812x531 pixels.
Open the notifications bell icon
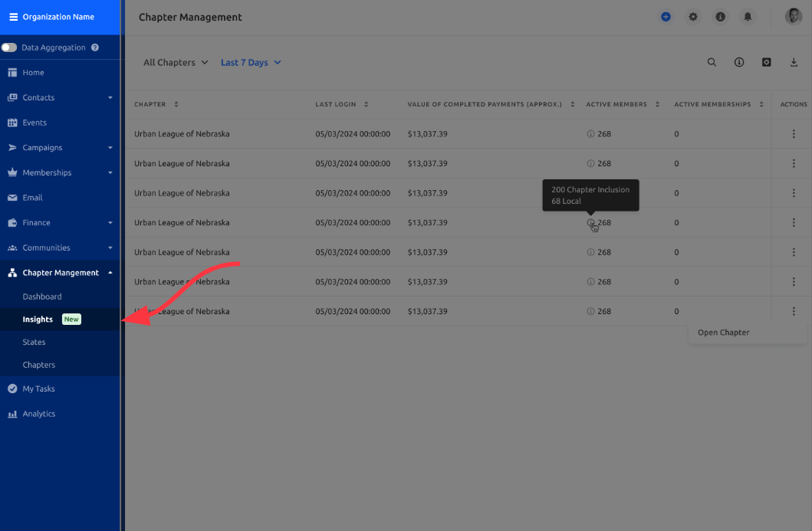[748, 17]
